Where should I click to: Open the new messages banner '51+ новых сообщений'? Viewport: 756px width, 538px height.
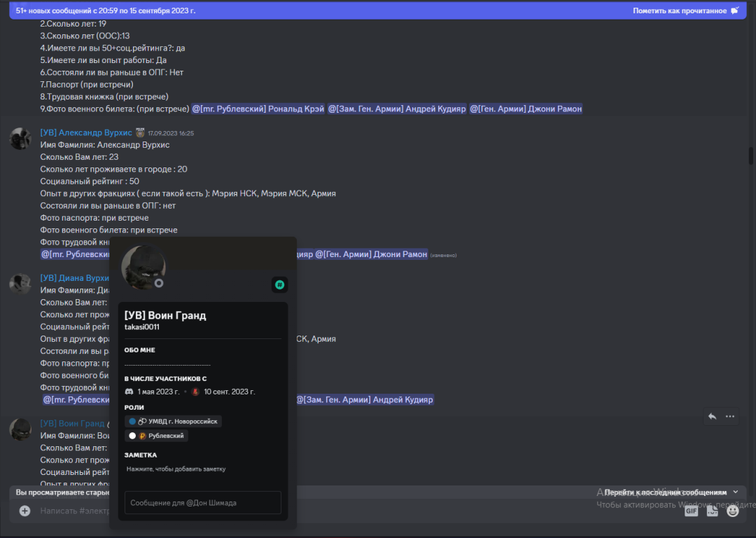pyautogui.click(x=106, y=11)
